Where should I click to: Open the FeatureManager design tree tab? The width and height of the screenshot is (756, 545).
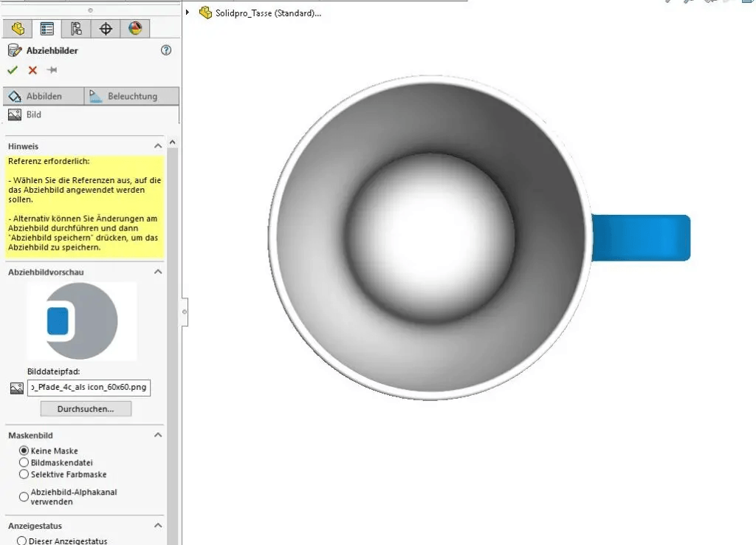point(18,29)
